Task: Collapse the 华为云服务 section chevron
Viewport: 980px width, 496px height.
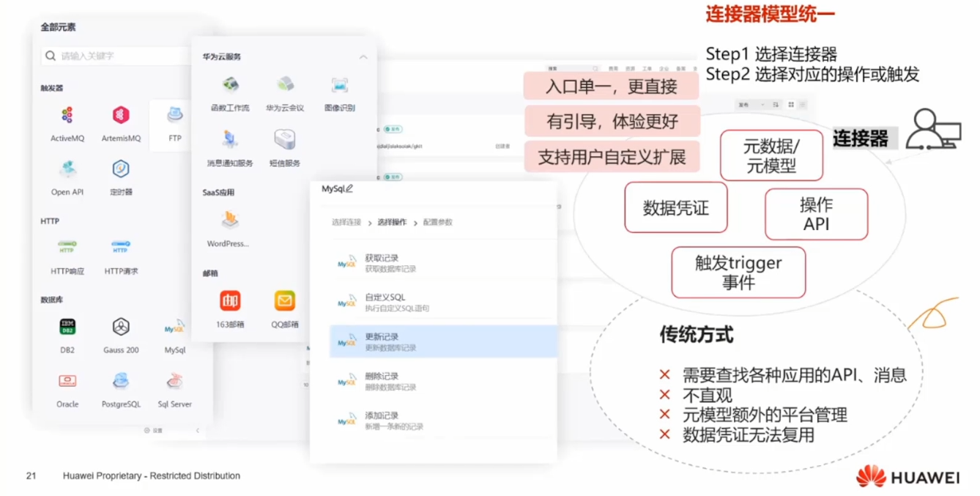Action: tap(363, 56)
